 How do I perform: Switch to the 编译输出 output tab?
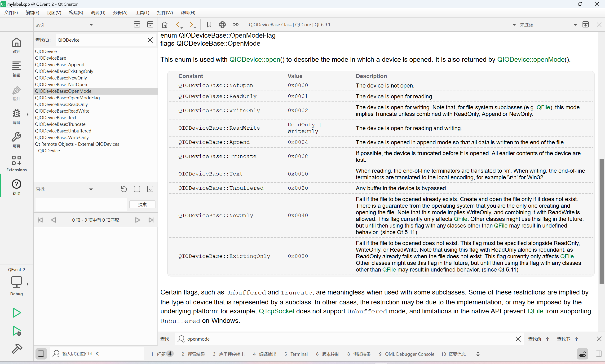(265, 354)
